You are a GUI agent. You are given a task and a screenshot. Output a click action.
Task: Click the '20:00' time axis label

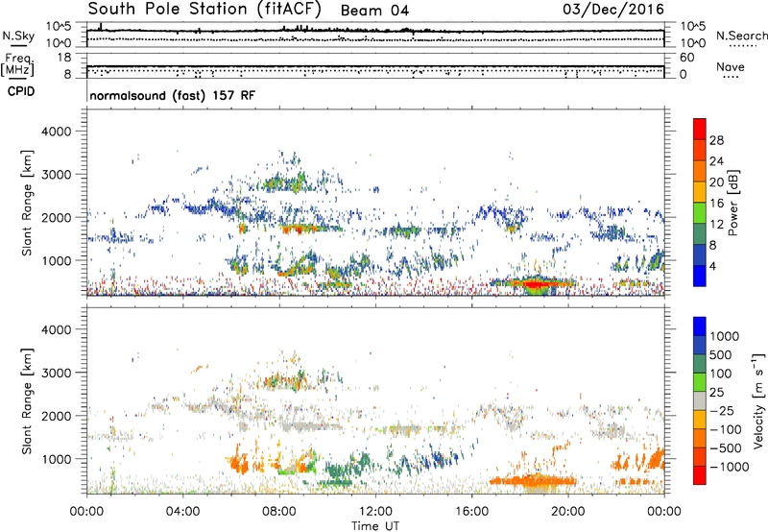click(x=567, y=512)
